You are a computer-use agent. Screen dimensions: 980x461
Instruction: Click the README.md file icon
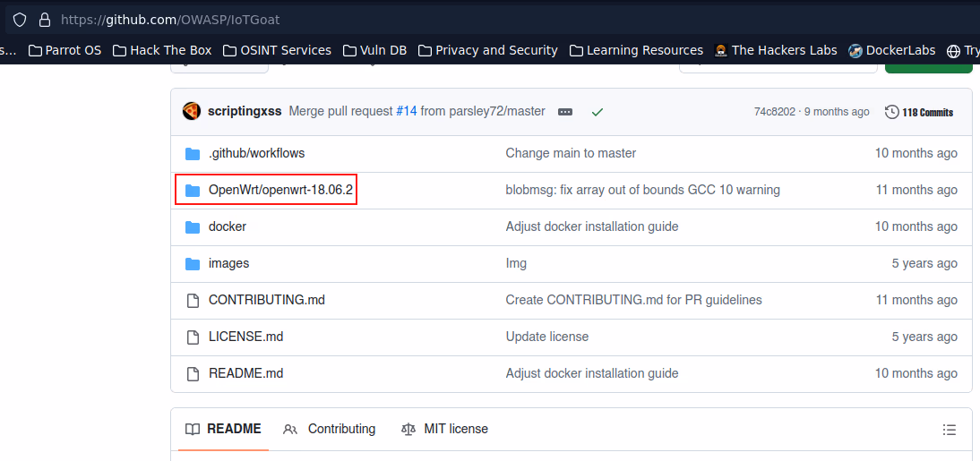pyautogui.click(x=192, y=373)
